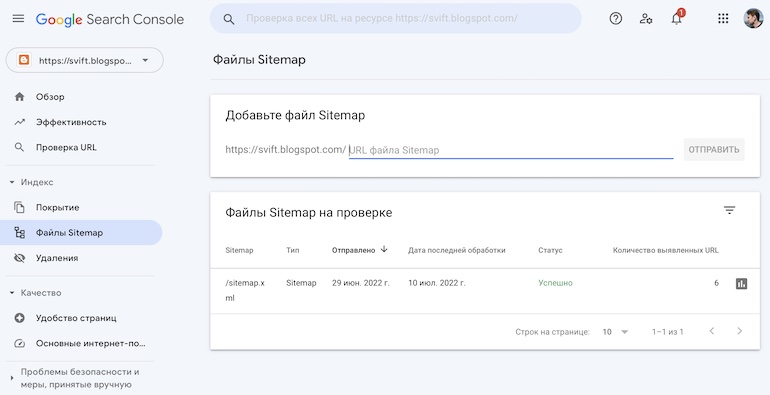Click the Эффективность trend icon
This screenshot has height=395, width=770.
pos(20,122)
